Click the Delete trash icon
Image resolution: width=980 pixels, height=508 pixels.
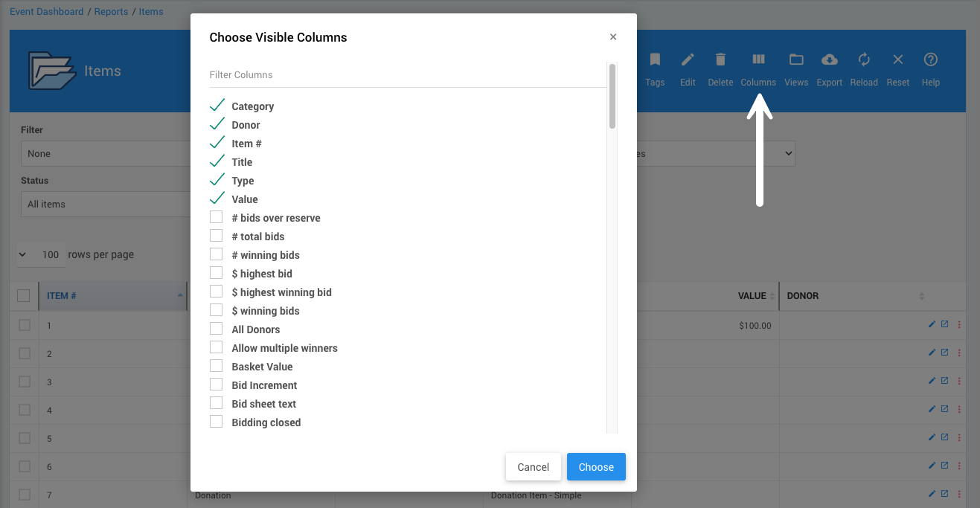coord(720,60)
